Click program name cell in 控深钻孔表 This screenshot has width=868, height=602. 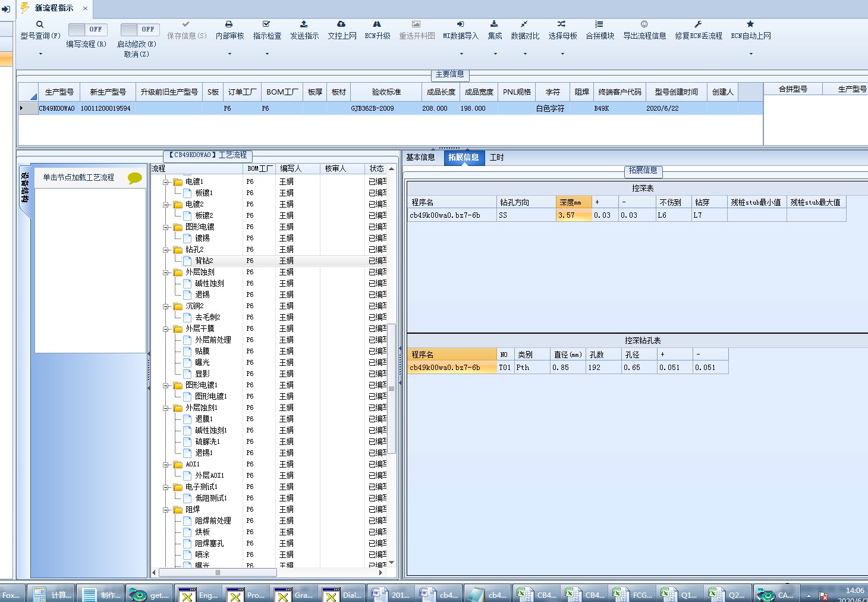click(452, 368)
